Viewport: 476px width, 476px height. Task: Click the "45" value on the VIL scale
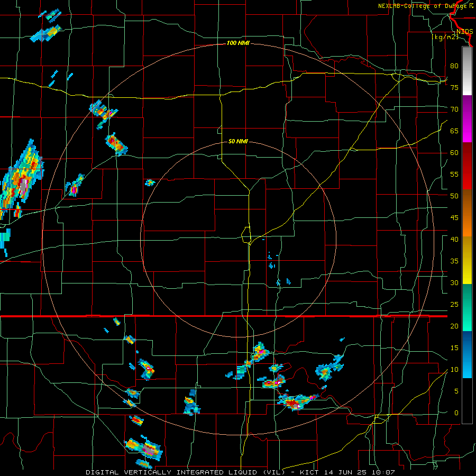[x=454, y=218]
